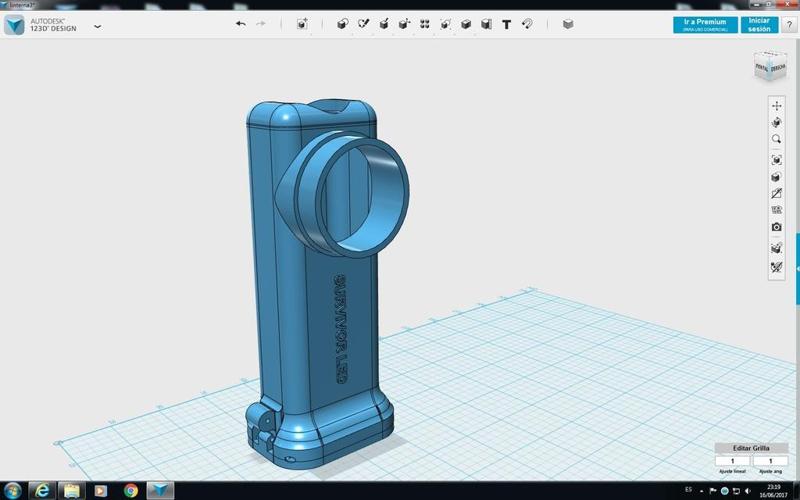Open the linear snap value dropdown
This screenshot has width=800, height=500.
point(733,461)
